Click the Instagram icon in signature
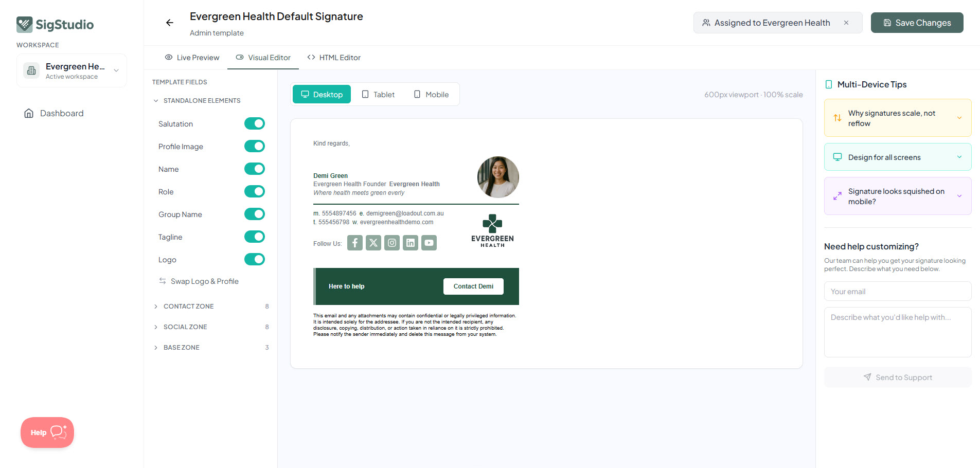The width and height of the screenshot is (980, 468). click(392, 243)
